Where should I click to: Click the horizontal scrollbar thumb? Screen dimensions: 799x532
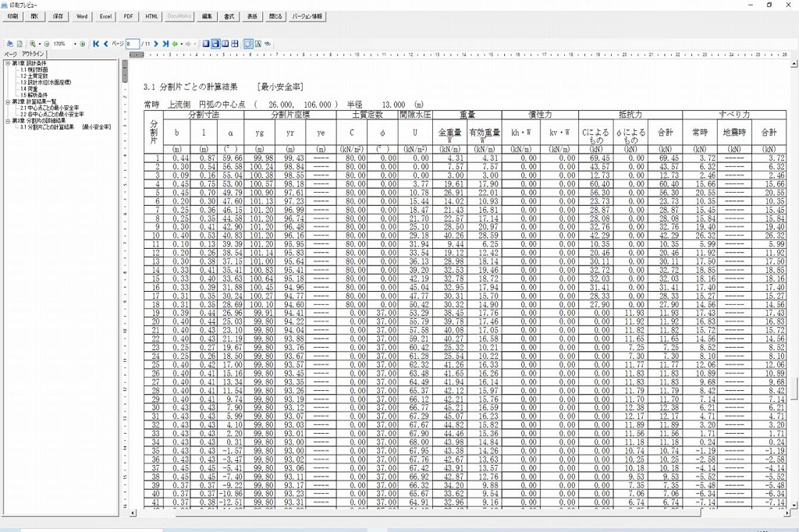[439, 513]
